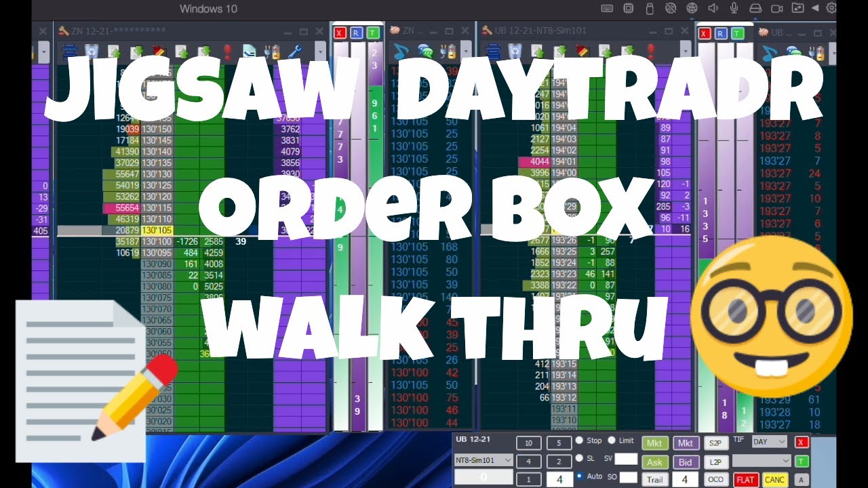Screen dimensions: 868x488
Task: Open the USB drive icon in the VM toolbar
Action: [x=649, y=8]
